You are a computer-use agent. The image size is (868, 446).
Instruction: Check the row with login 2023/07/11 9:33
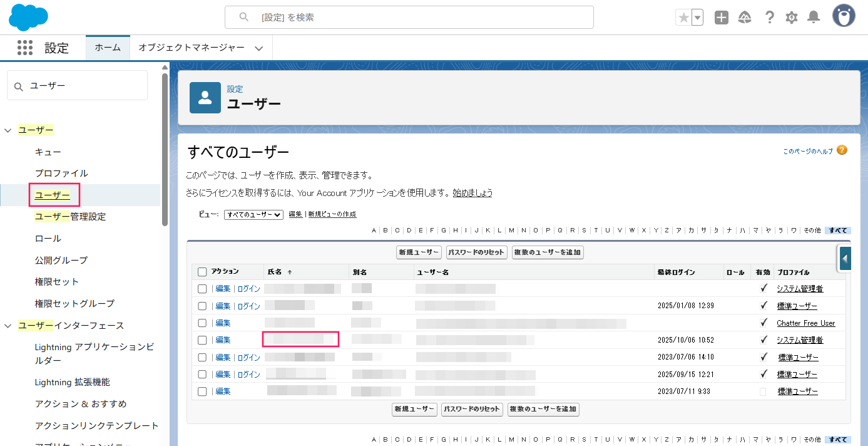[x=202, y=392]
